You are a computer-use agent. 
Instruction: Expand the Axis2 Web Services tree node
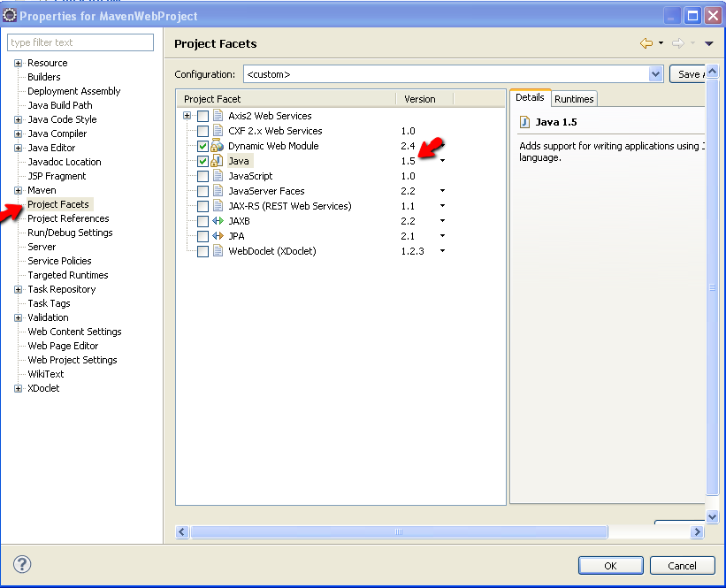coord(187,116)
